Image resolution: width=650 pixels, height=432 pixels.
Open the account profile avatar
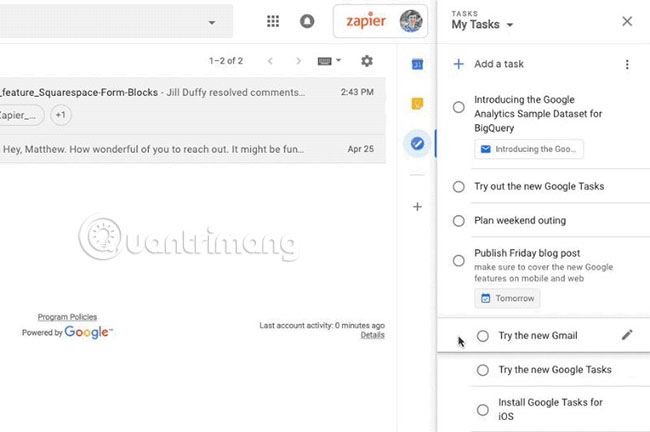click(x=410, y=21)
